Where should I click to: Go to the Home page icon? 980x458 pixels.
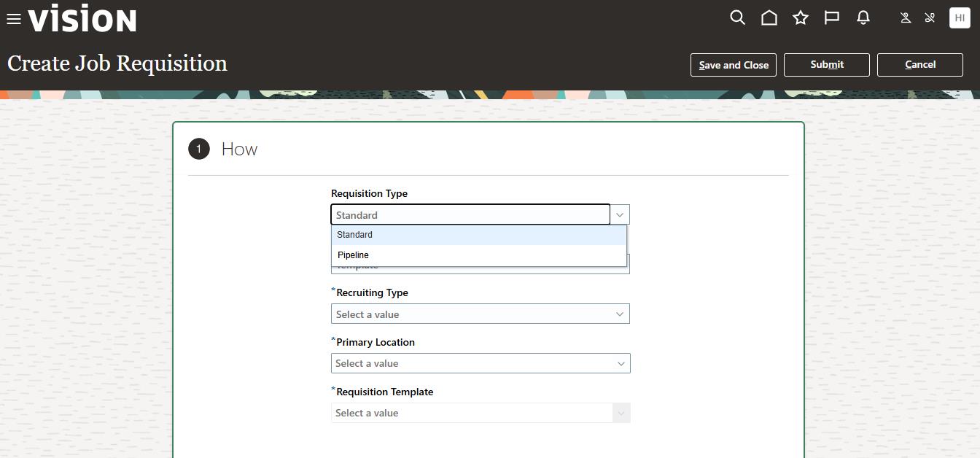coord(769,18)
